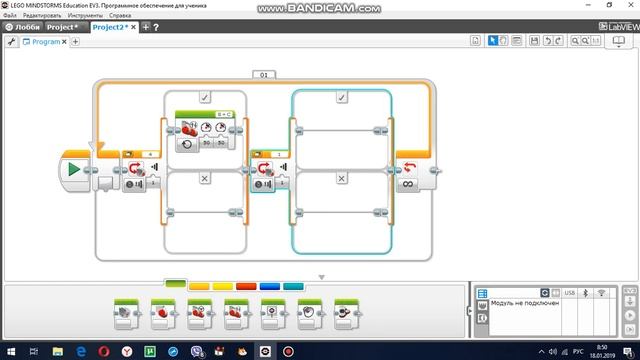Save the project with floppy icon
This screenshot has width=640, height=360.
[x=534, y=40]
